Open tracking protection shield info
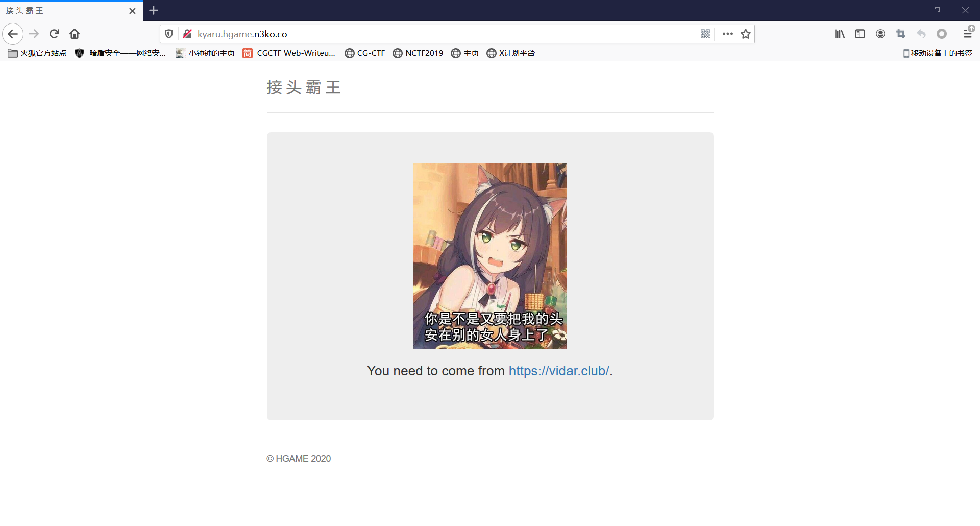The width and height of the screenshot is (980, 526). pyautogui.click(x=169, y=34)
